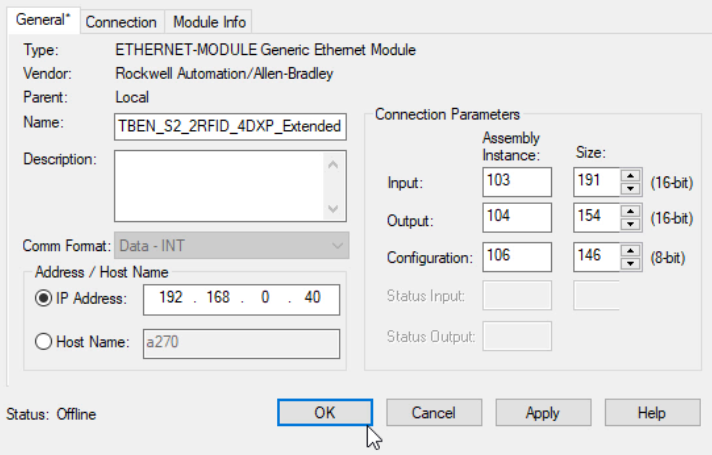This screenshot has height=455, width=712.
Task: Select the Host Name radio button
Action: (44, 342)
